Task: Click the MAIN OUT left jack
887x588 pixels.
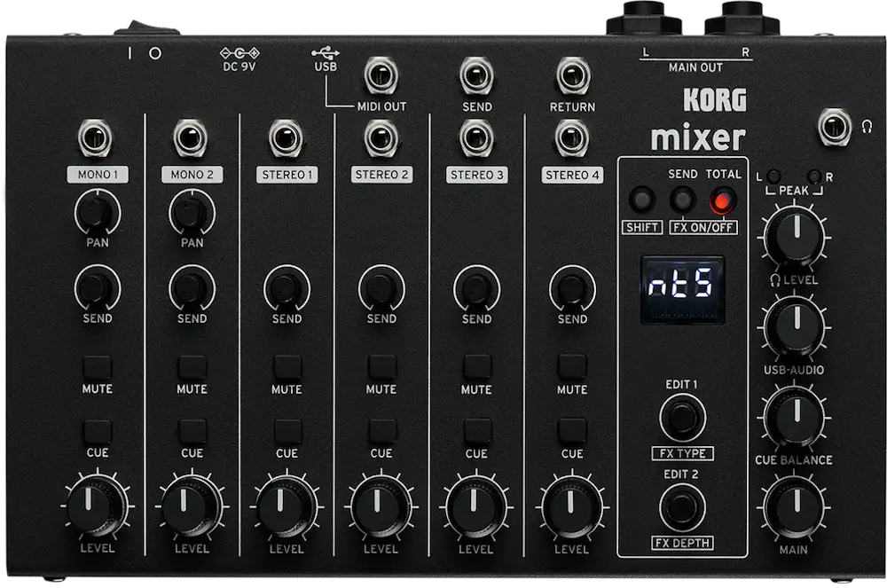Action: [644, 19]
